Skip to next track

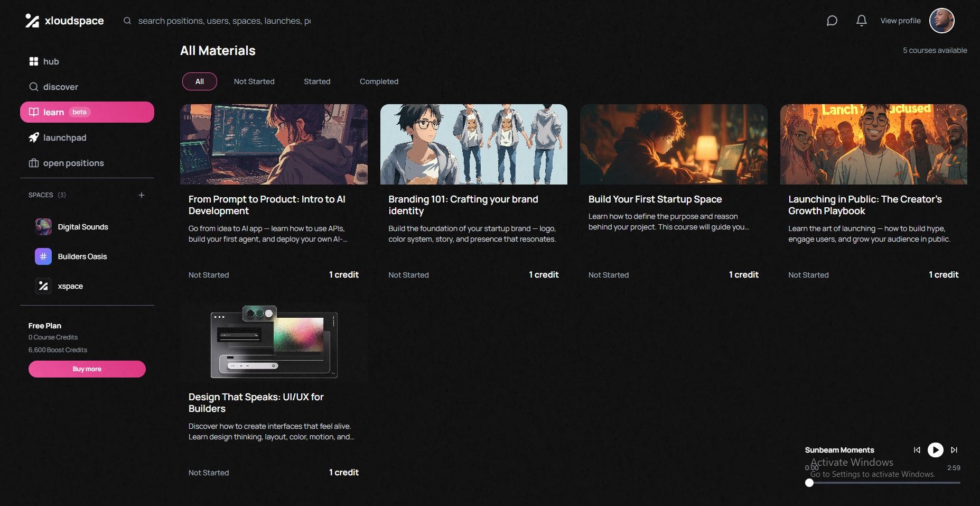tap(954, 450)
